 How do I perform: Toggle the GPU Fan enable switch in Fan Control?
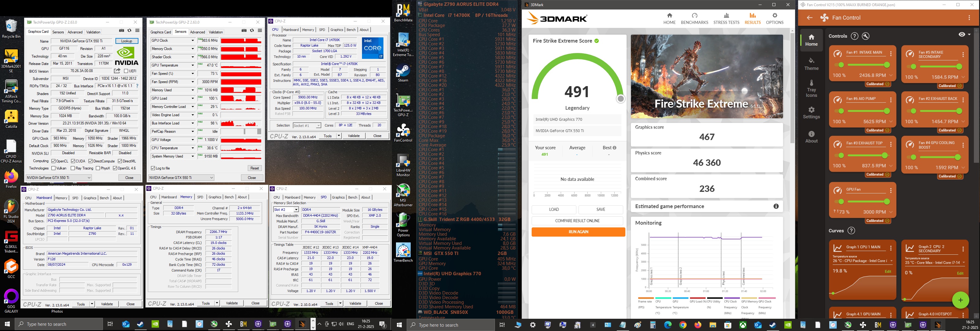(x=839, y=201)
